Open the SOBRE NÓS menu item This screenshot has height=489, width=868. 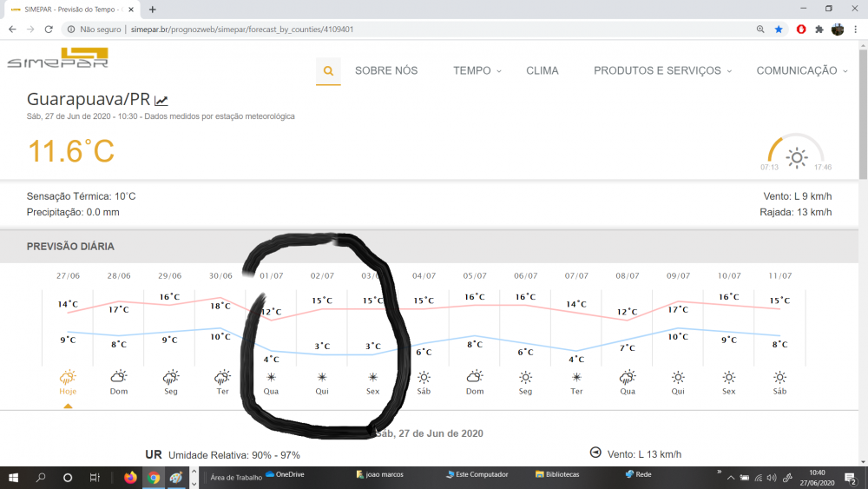(386, 71)
